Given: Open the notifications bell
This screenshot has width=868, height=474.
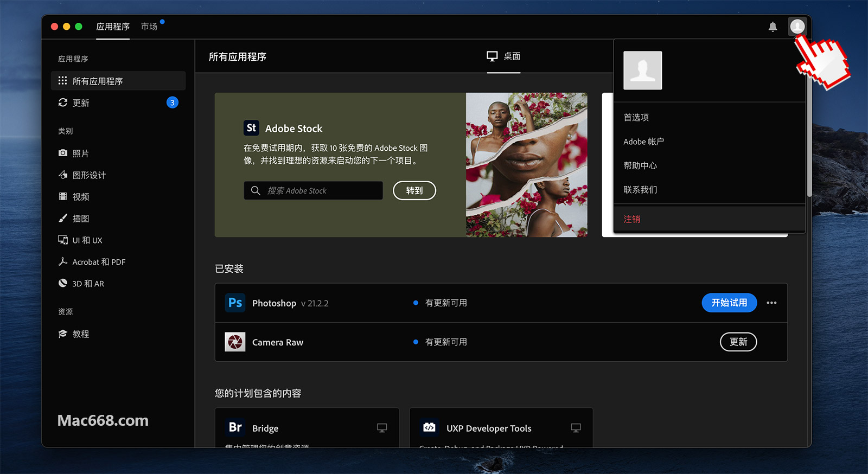Looking at the screenshot, I should click(x=773, y=27).
